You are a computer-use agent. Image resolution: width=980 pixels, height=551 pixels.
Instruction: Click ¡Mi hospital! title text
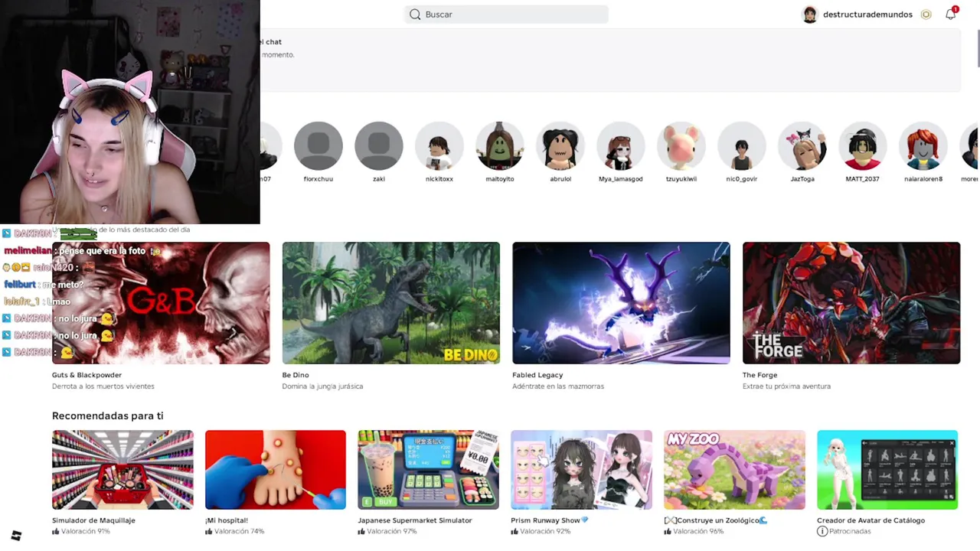pos(227,520)
